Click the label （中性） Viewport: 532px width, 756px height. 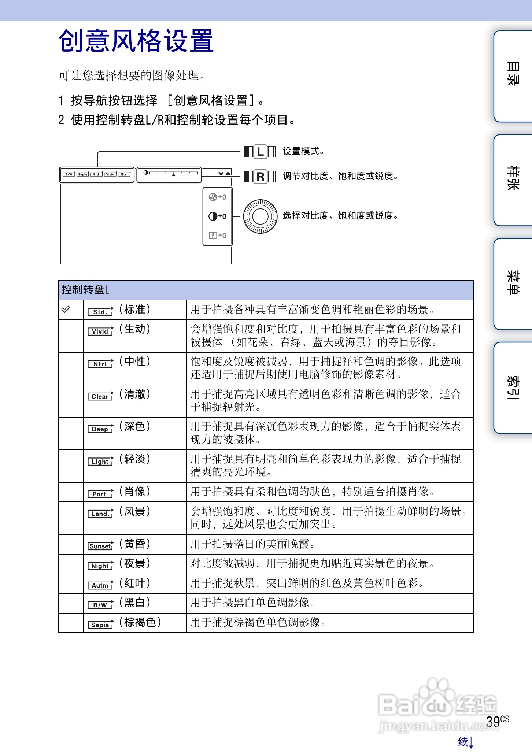click(x=135, y=362)
